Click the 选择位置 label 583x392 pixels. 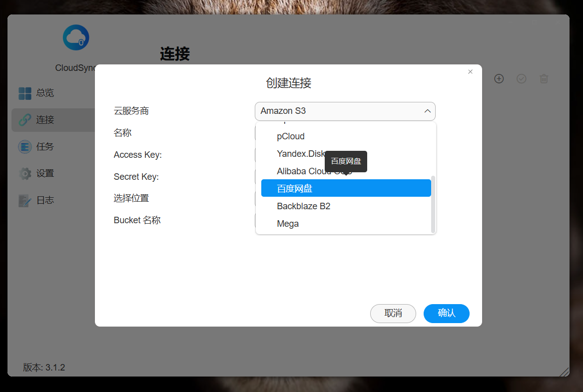click(131, 198)
